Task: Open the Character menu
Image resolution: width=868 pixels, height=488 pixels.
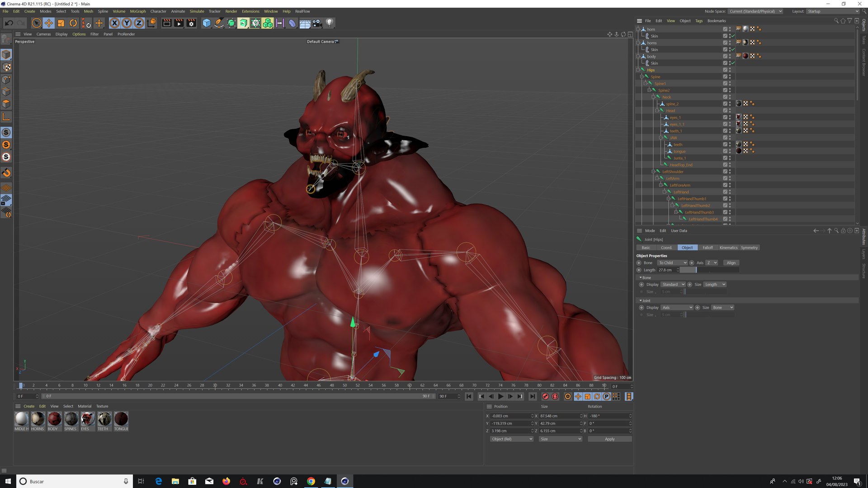Action: coord(158,11)
